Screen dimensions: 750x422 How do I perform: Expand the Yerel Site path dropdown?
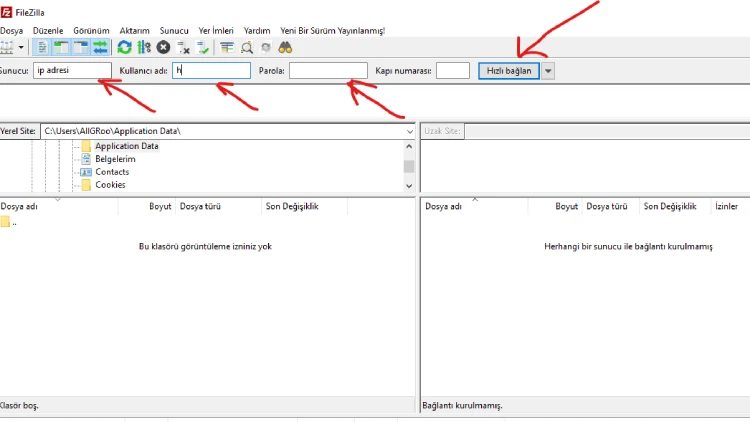(410, 131)
